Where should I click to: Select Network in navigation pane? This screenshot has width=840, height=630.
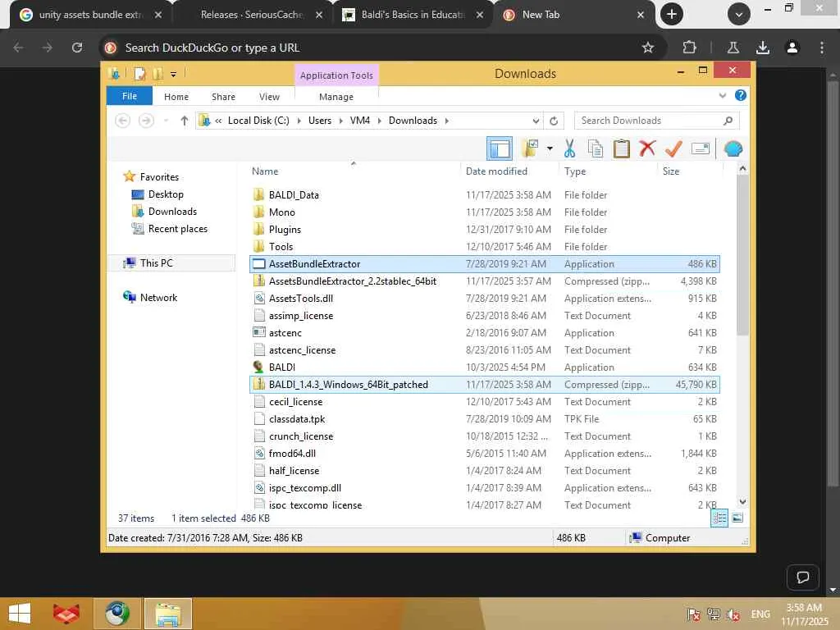point(158,297)
